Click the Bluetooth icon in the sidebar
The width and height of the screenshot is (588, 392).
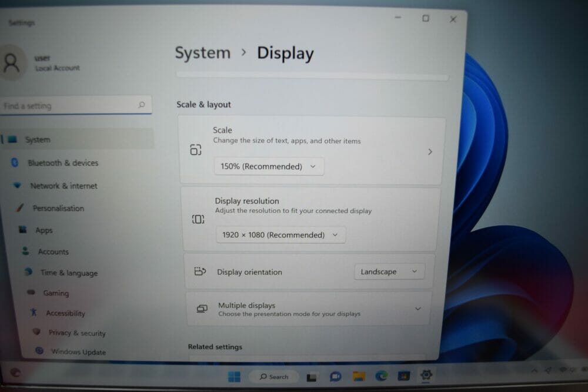pos(15,163)
